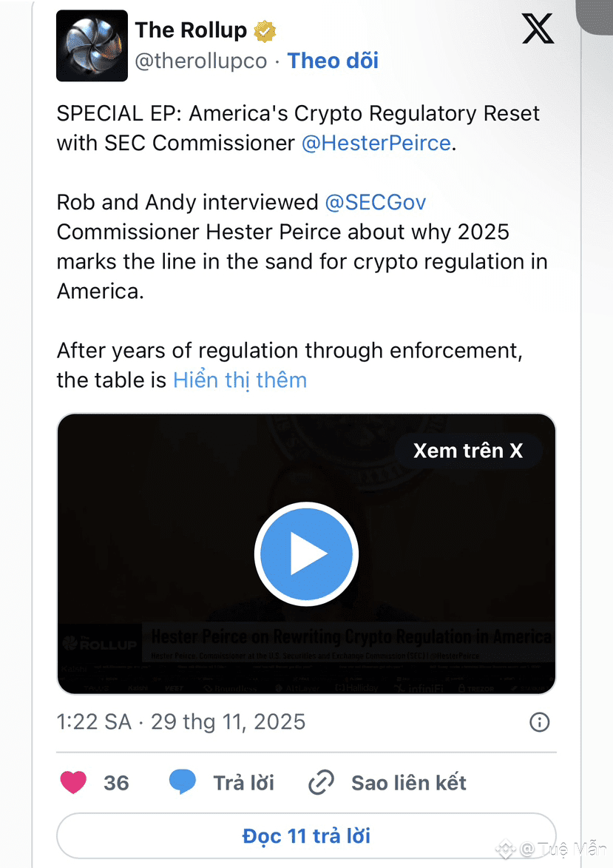Open the @therollupco handle

pyautogui.click(x=200, y=61)
